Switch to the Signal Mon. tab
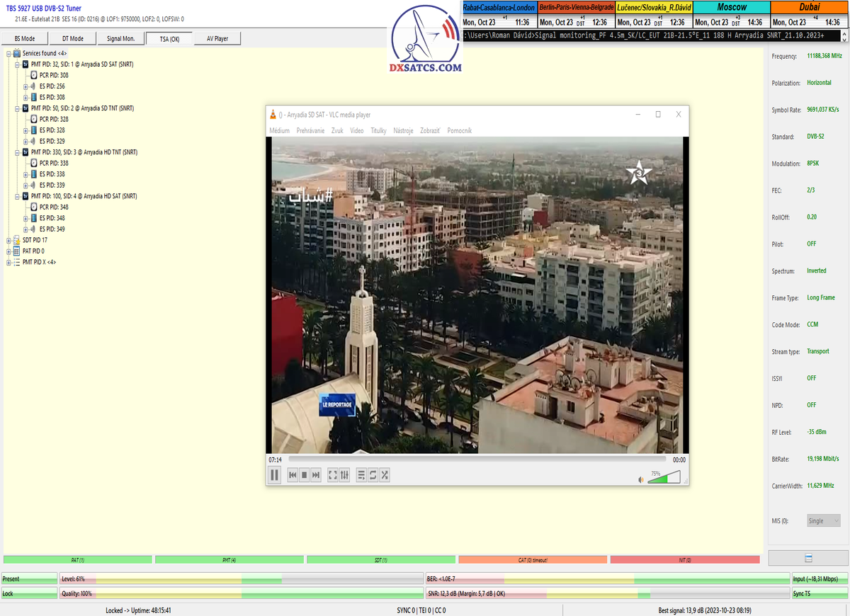 click(x=120, y=38)
